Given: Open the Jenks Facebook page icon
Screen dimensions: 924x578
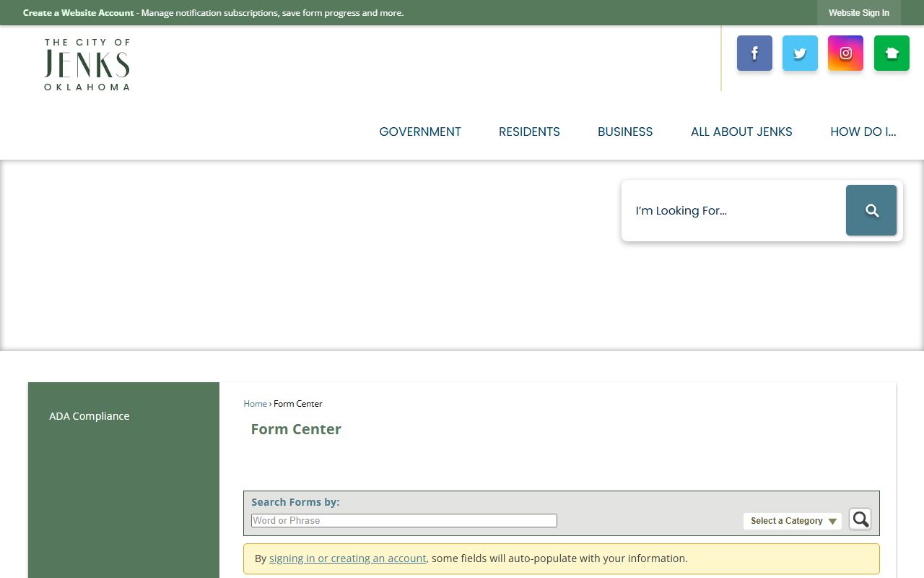Looking at the screenshot, I should coord(754,53).
